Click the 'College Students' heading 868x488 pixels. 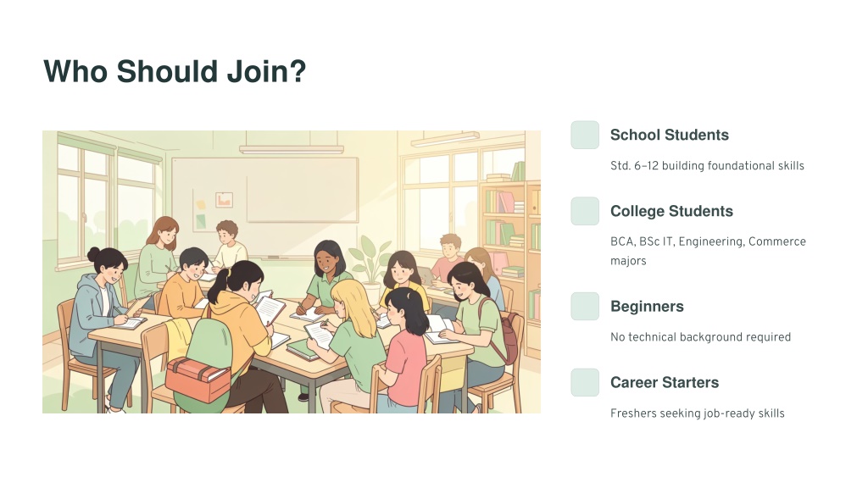[x=671, y=211]
